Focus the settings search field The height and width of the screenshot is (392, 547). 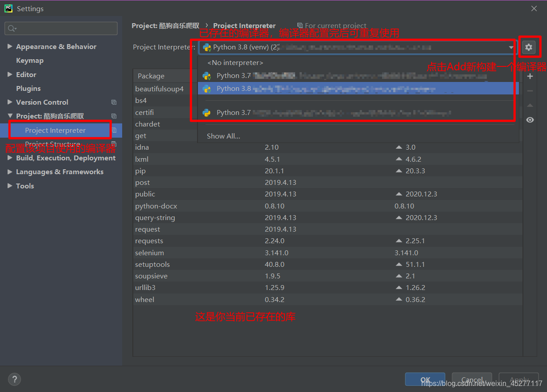pyautogui.click(x=61, y=29)
